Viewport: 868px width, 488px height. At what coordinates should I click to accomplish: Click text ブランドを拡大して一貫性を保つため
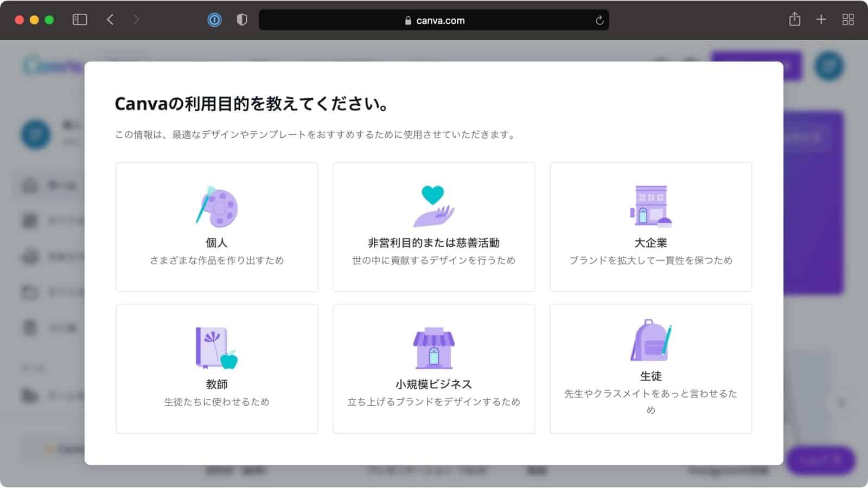pos(651,260)
